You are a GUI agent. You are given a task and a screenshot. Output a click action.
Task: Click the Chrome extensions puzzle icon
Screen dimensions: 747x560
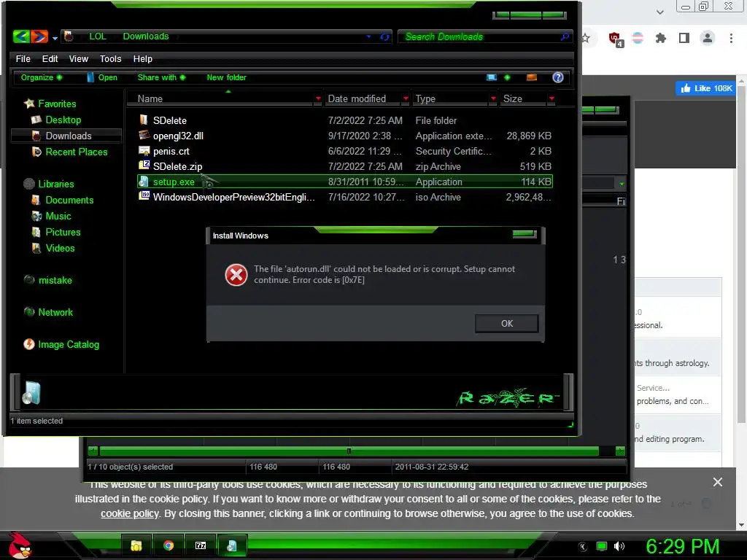coord(660,38)
